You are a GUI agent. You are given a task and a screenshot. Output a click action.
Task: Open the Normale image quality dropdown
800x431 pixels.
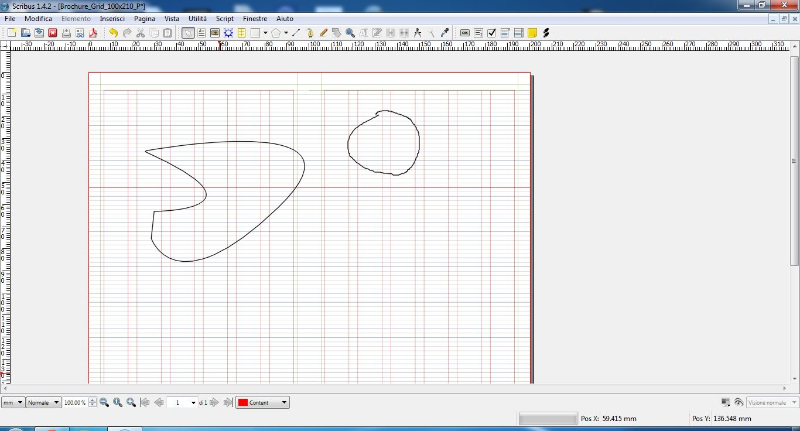point(43,402)
